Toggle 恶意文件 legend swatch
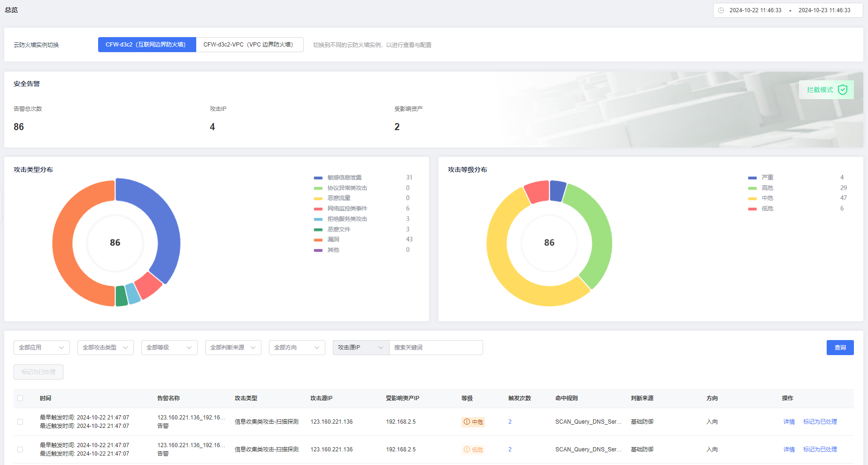Viewport: 868px width, 465px height. pos(318,230)
